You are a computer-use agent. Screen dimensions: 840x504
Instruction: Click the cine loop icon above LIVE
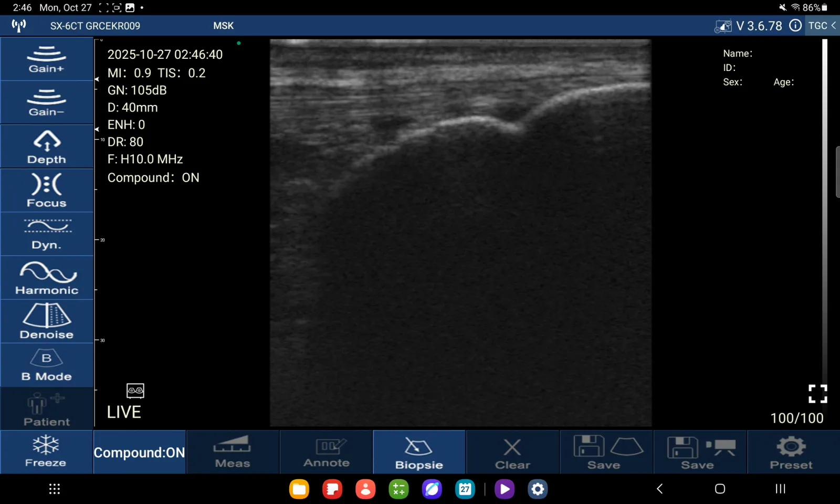coord(135,391)
